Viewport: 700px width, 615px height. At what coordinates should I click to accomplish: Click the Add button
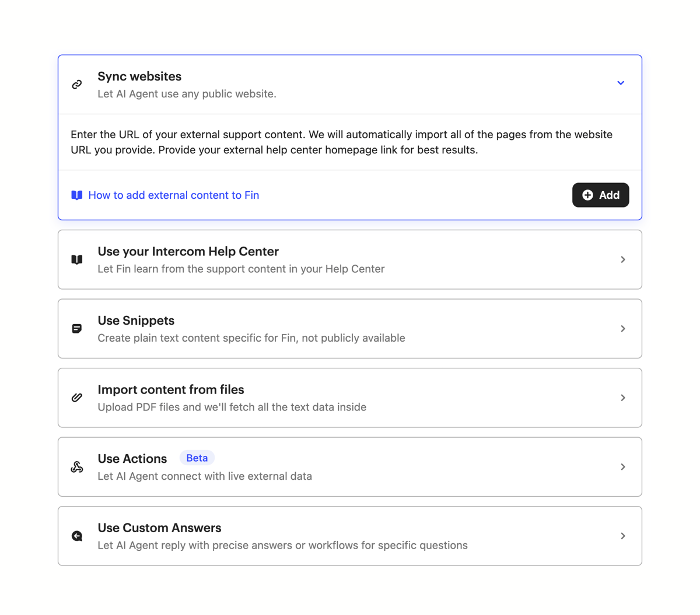point(600,195)
